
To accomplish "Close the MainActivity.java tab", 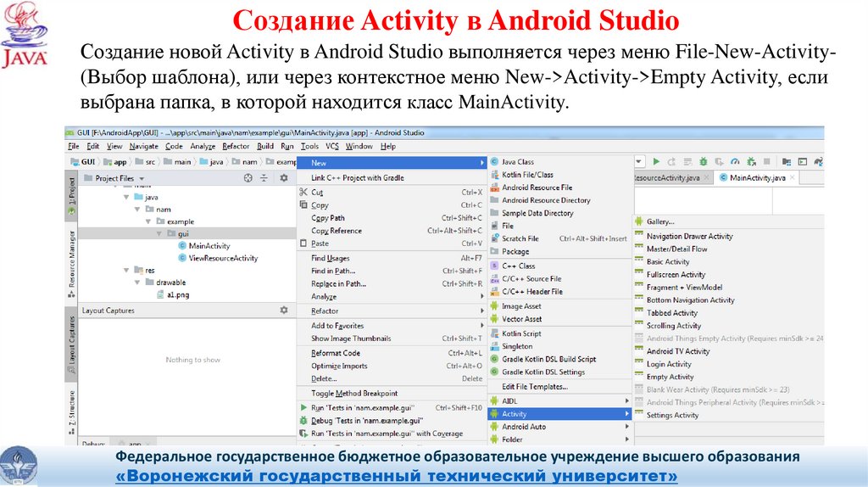I will (x=792, y=178).
